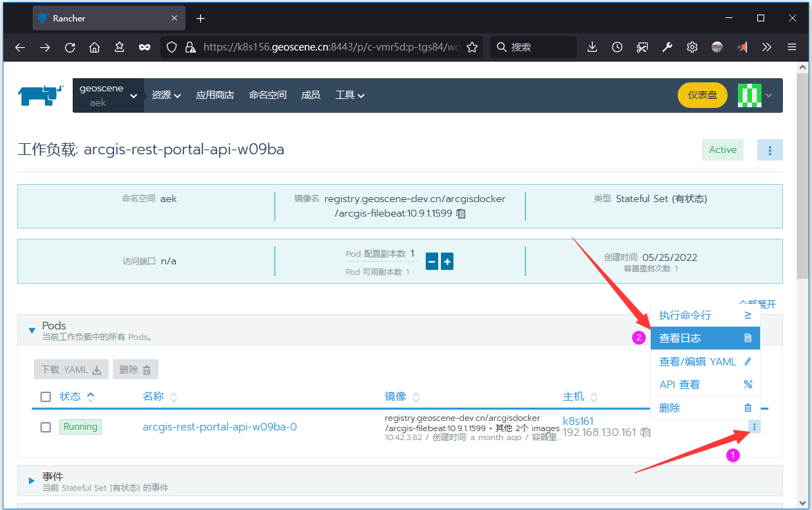Expand the 事件 events section
The image size is (812, 510).
(x=32, y=480)
